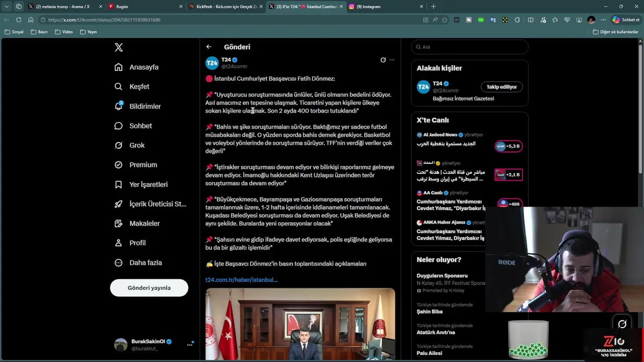Click the +2,1 B listener badge

click(x=508, y=174)
